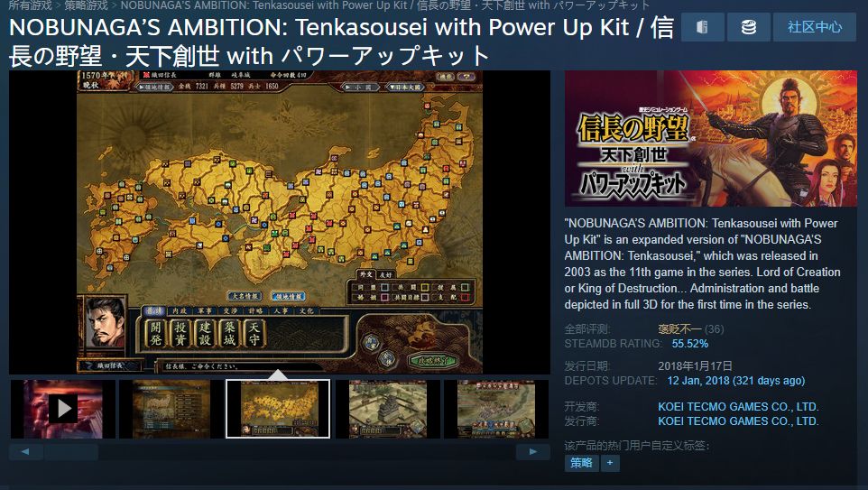
Task: Open the 社区中心 community hub
Action: (815, 27)
